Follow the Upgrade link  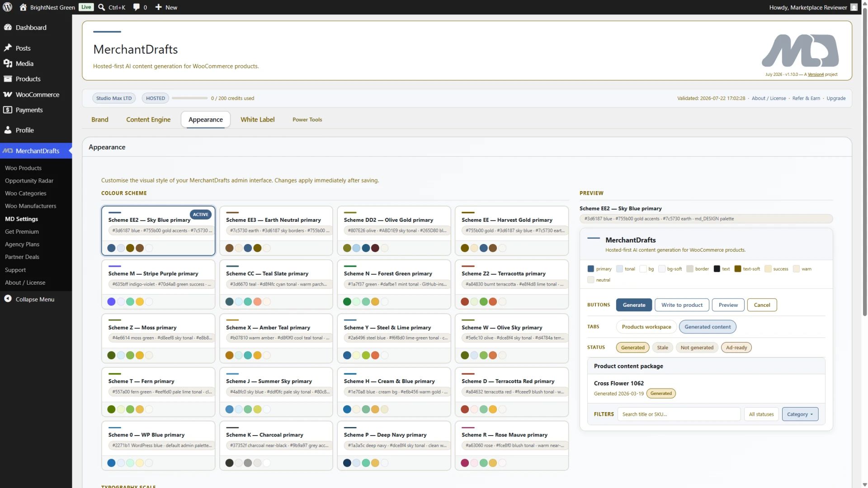click(836, 99)
